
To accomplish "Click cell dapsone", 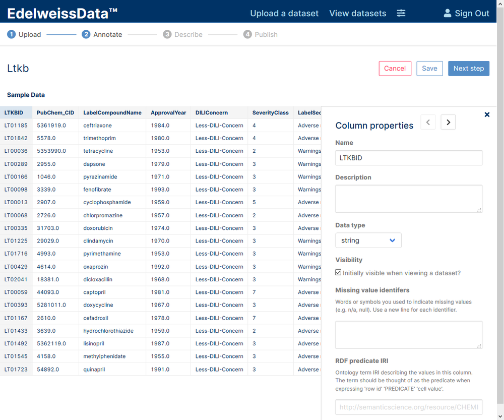I will click(x=112, y=164).
